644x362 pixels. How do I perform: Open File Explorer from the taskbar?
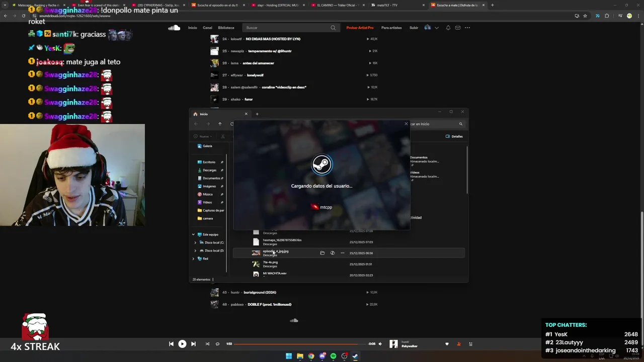[300, 356]
